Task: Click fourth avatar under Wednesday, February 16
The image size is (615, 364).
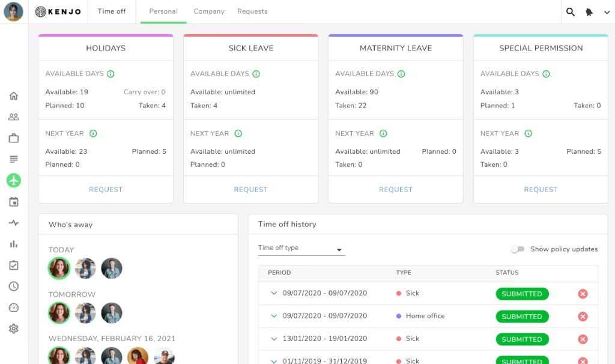Action: (x=138, y=356)
